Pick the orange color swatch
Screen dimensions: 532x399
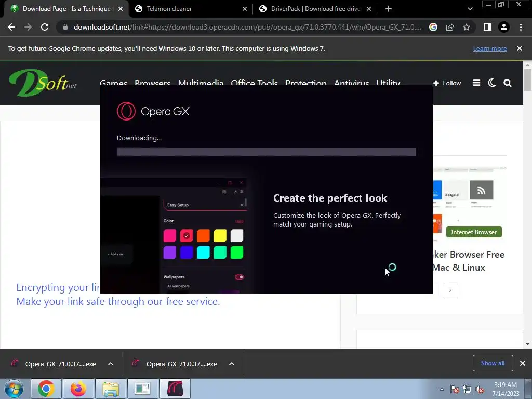(203, 235)
